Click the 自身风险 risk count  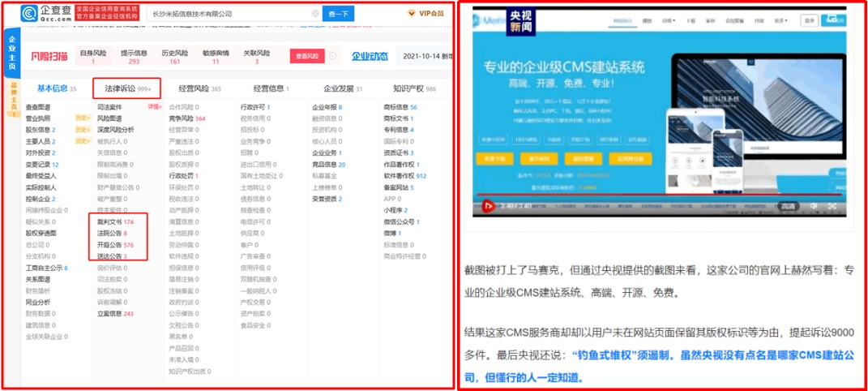[x=93, y=57]
